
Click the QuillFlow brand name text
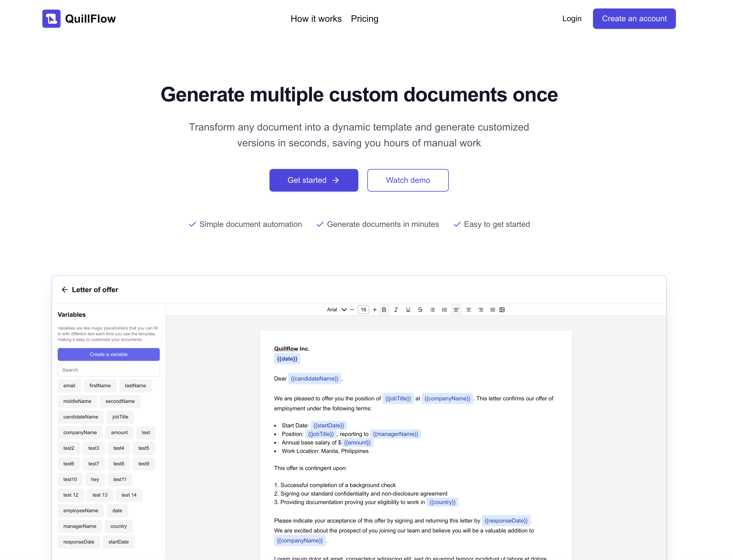[x=90, y=19]
